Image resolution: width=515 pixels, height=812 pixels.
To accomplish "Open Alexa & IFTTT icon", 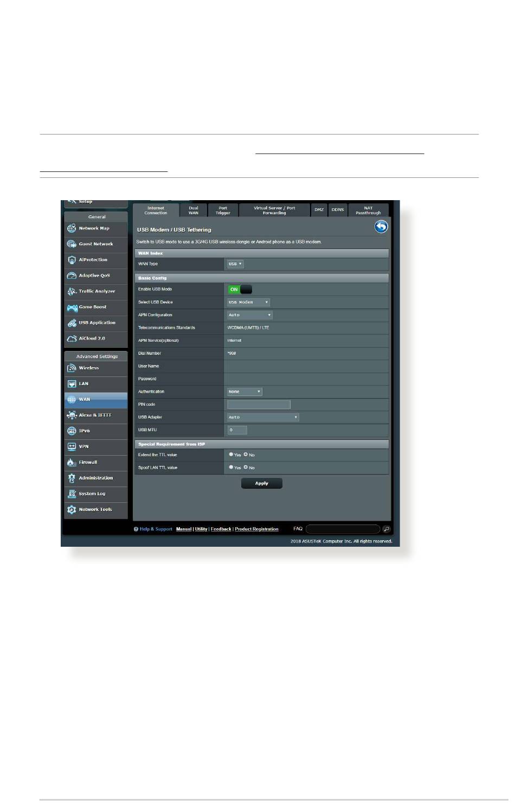I will pos(72,415).
